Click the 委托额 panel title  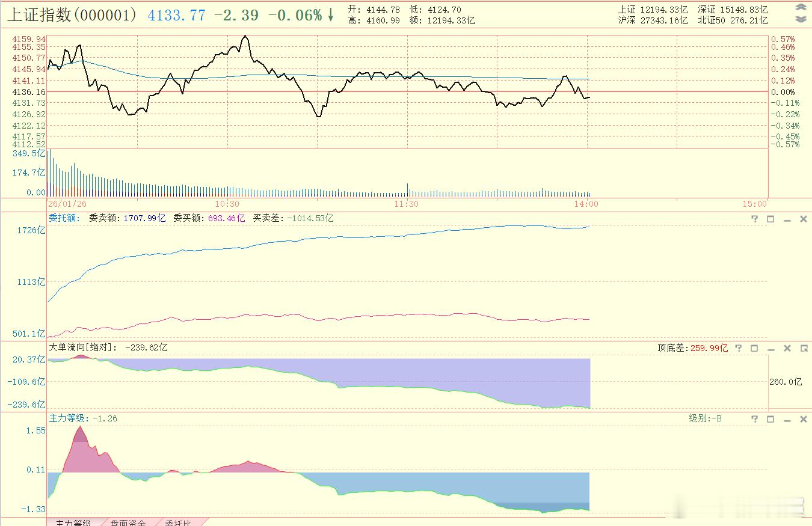pyautogui.click(x=64, y=218)
